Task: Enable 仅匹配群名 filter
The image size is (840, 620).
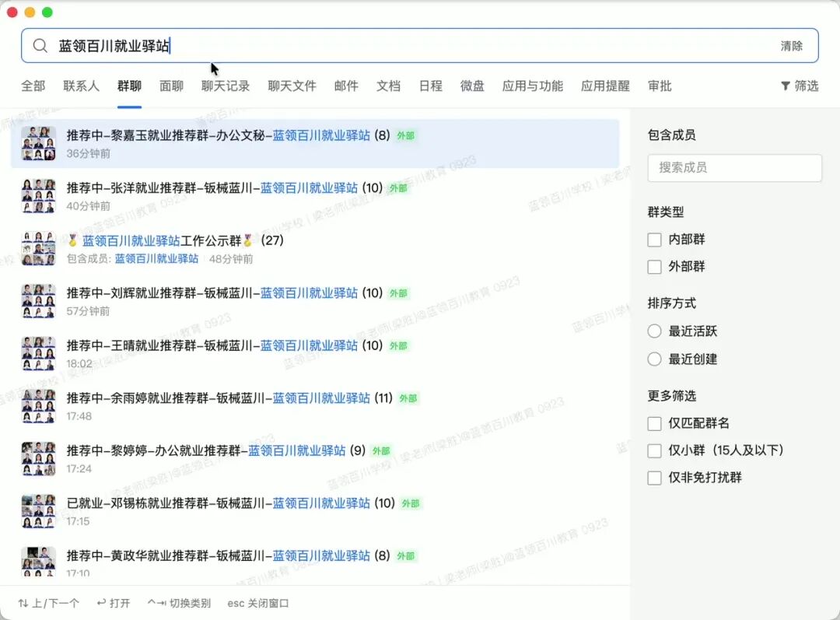Action: (654, 424)
